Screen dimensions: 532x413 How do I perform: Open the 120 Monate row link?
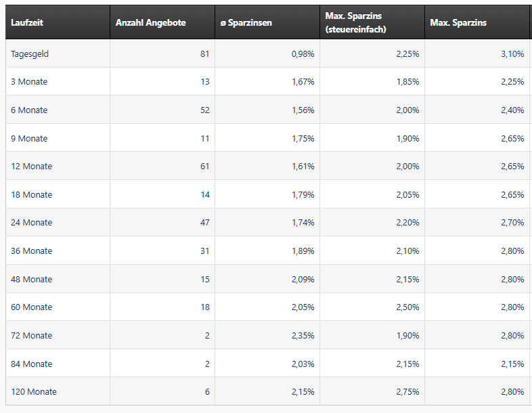point(34,392)
